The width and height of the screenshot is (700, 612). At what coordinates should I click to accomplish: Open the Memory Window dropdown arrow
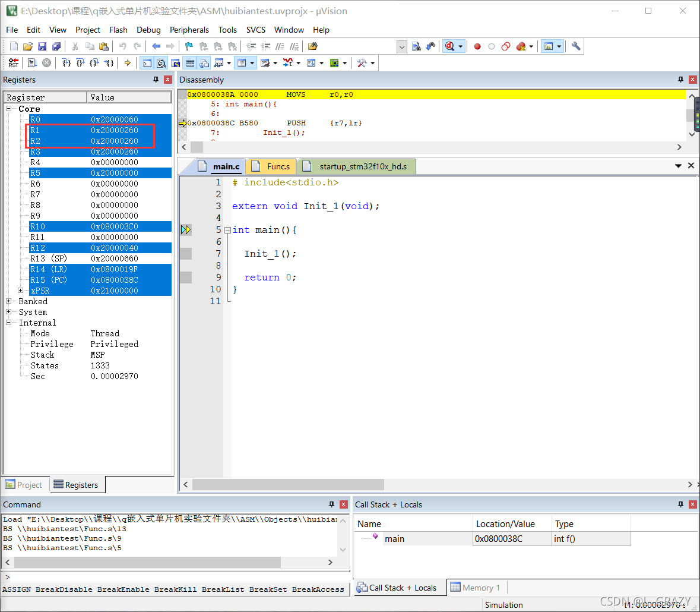[x=252, y=63]
